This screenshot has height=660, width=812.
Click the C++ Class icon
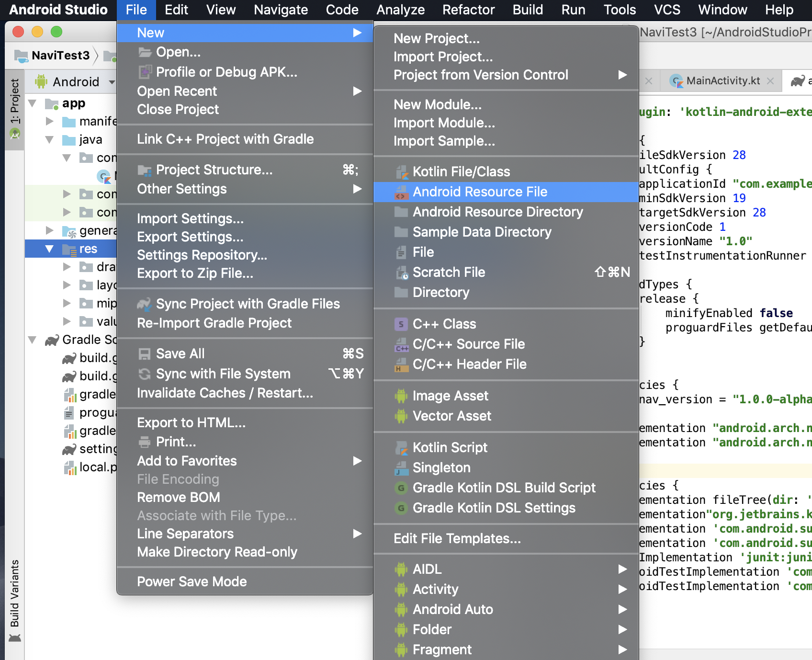(x=401, y=324)
